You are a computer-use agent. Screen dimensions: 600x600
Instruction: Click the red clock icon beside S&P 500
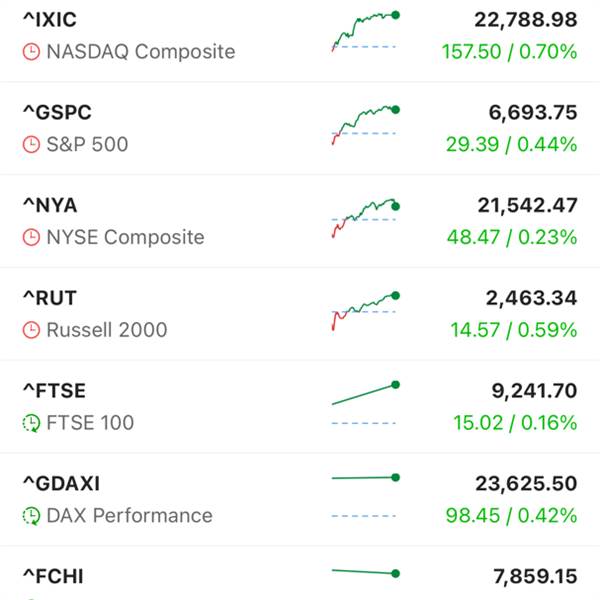(x=31, y=145)
